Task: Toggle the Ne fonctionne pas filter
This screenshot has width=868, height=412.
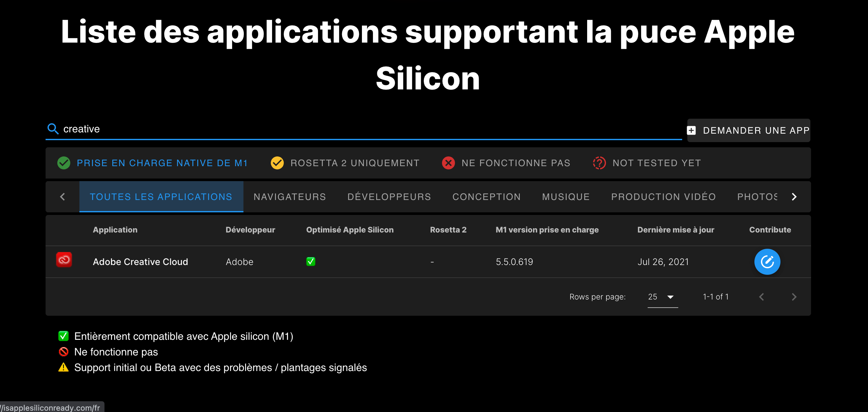Action: point(506,163)
